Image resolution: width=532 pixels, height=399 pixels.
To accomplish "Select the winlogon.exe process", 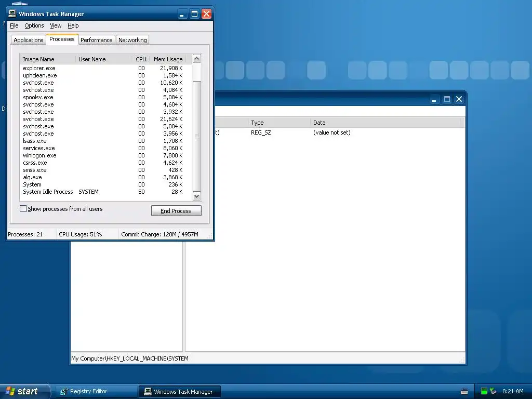I will tap(106, 155).
